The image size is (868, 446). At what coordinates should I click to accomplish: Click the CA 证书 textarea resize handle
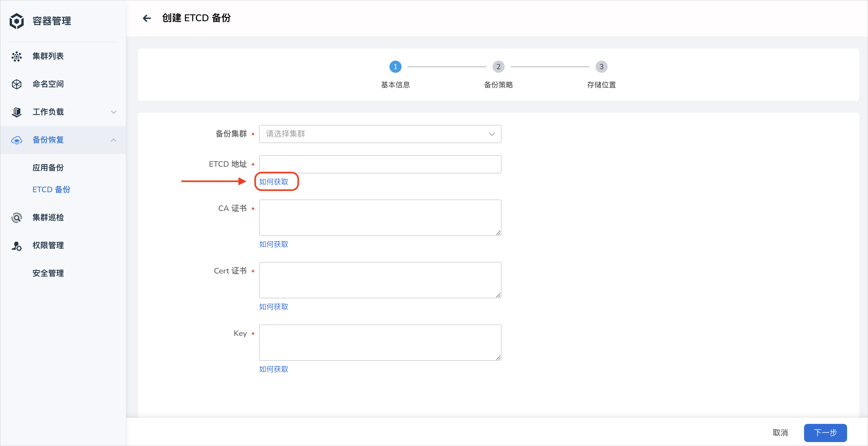498,233
